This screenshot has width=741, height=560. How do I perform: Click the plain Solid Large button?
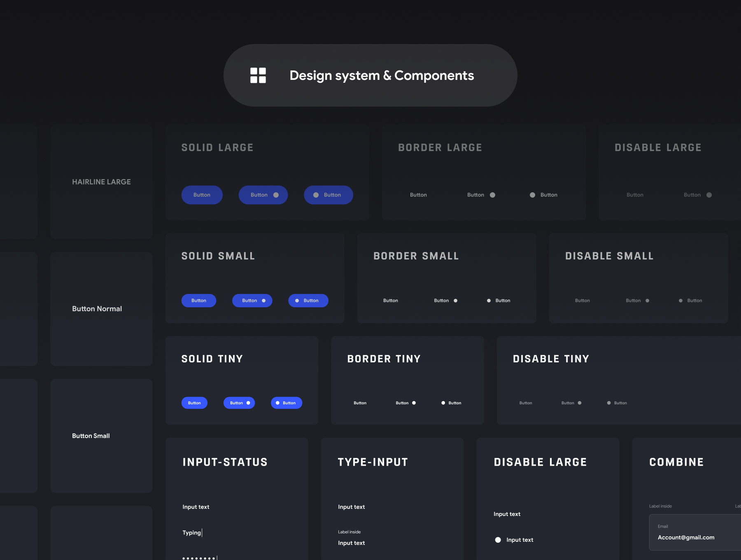[x=202, y=195]
